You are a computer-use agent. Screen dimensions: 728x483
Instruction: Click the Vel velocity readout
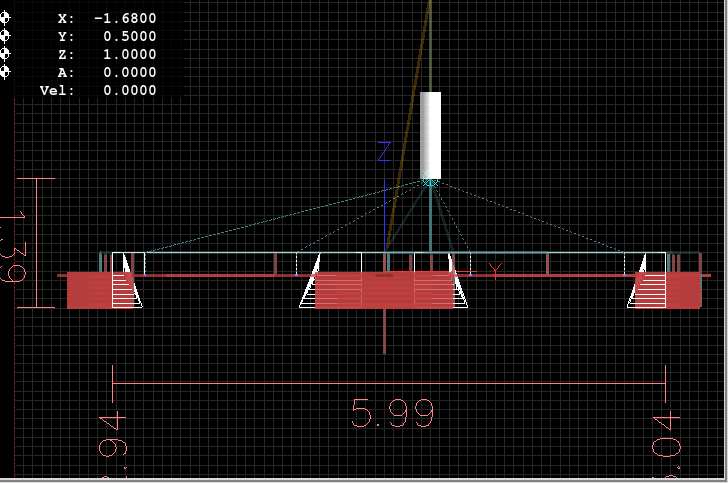pos(129,90)
